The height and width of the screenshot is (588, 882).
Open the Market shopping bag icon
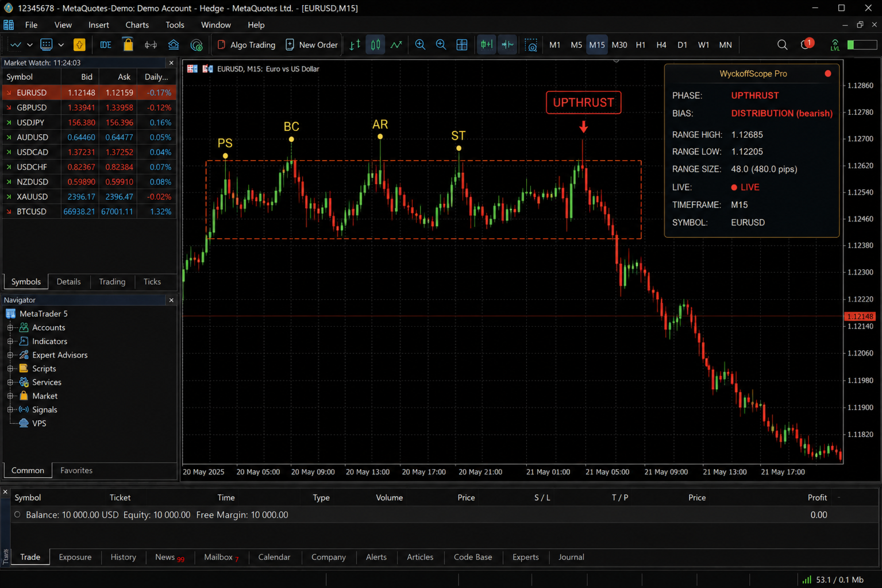[x=128, y=44]
